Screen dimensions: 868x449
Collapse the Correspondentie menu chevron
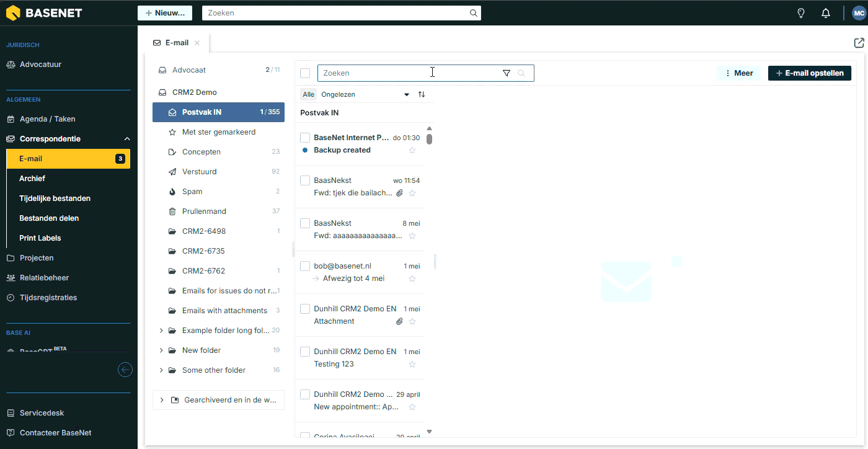coord(127,139)
